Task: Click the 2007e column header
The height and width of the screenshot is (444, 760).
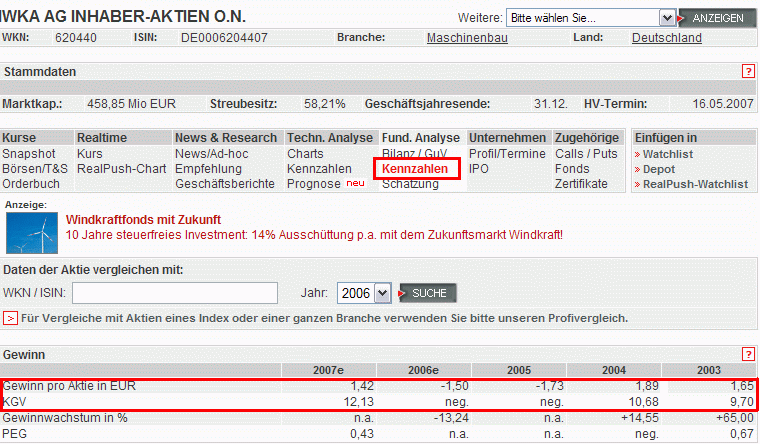Action: coord(328,370)
